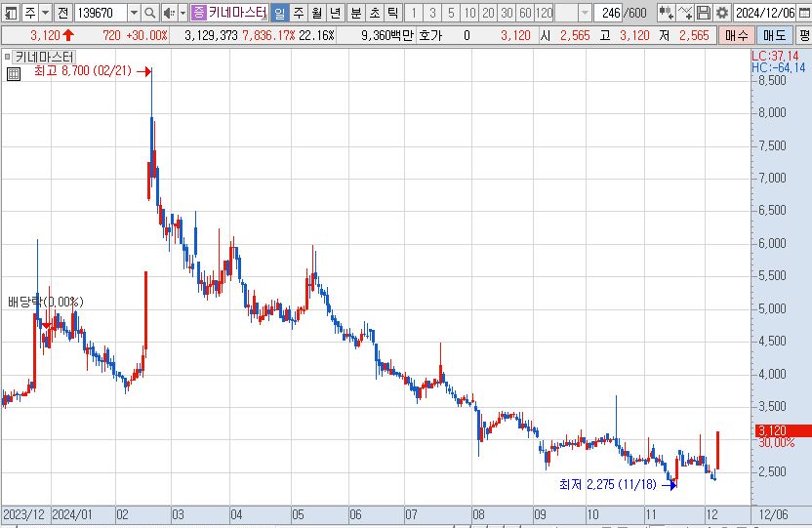Click the empty custom interval combo box
The width and height of the screenshot is (812, 528).
click(x=566, y=13)
